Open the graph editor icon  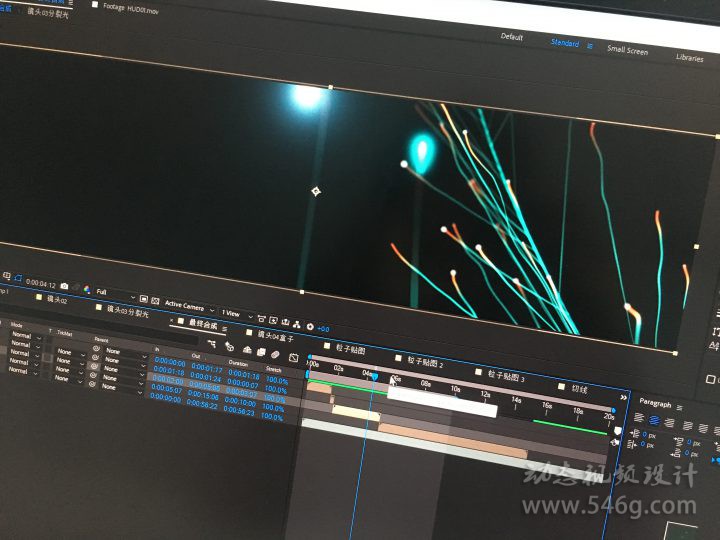(293, 357)
